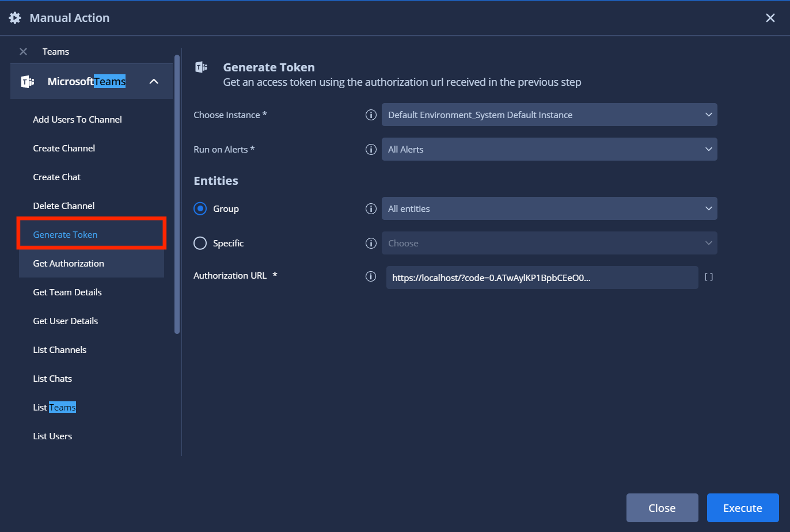Open the info tooltip for Choose Instance
The image size is (790, 532).
click(371, 115)
